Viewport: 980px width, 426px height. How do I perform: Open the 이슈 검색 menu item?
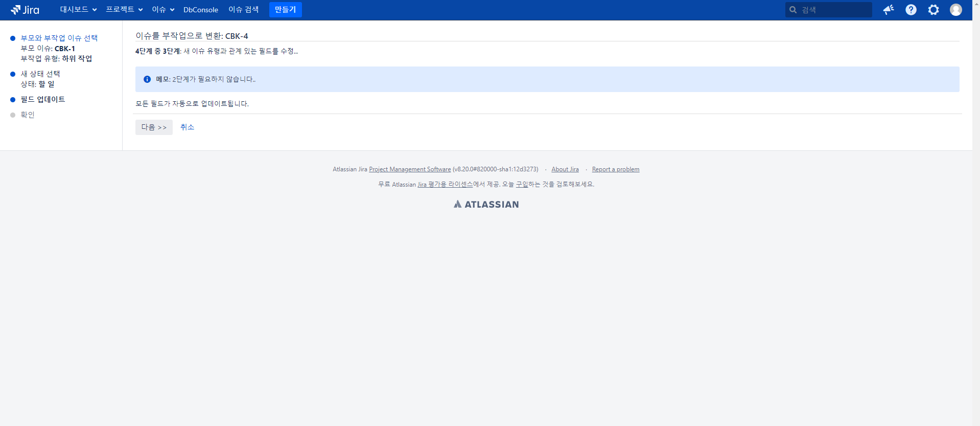click(244, 10)
